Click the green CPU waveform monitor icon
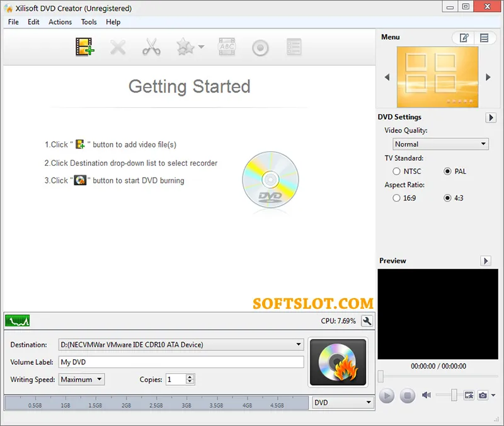504x426 pixels. point(18,321)
